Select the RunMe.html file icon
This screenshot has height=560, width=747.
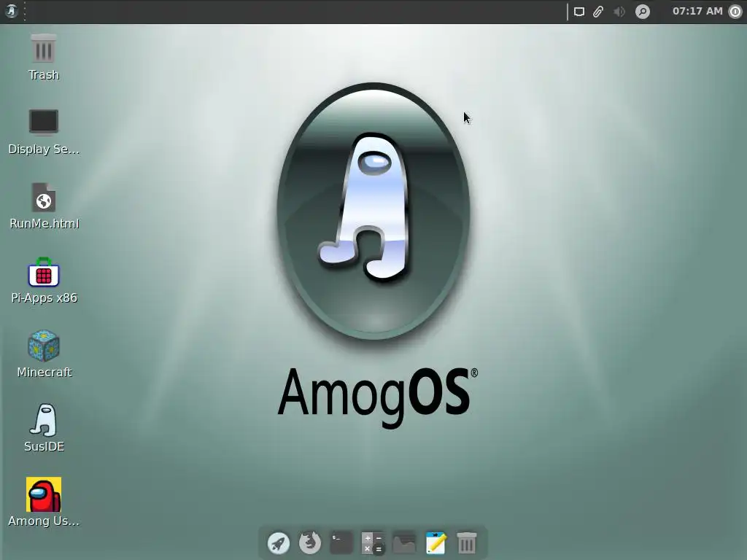point(43,197)
